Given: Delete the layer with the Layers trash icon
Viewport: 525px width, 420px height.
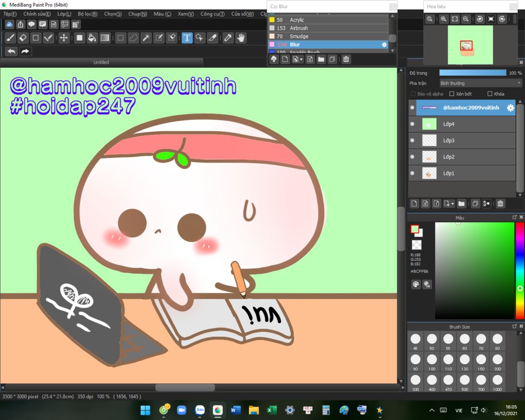Looking at the screenshot, I should pyautogui.click(x=500, y=203).
